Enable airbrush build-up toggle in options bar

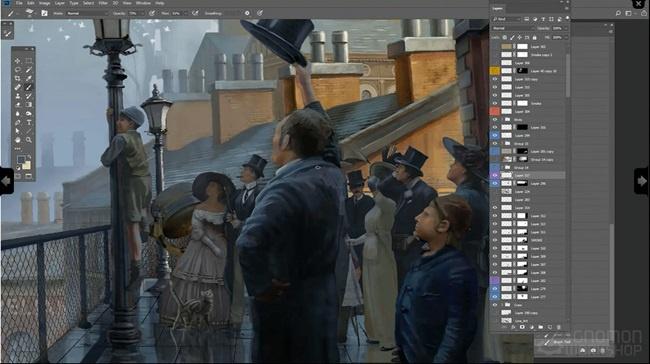195,13
